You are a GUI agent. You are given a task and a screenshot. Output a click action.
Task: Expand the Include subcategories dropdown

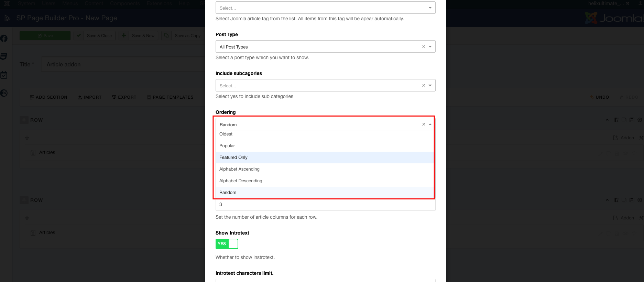(x=320, y=86)
